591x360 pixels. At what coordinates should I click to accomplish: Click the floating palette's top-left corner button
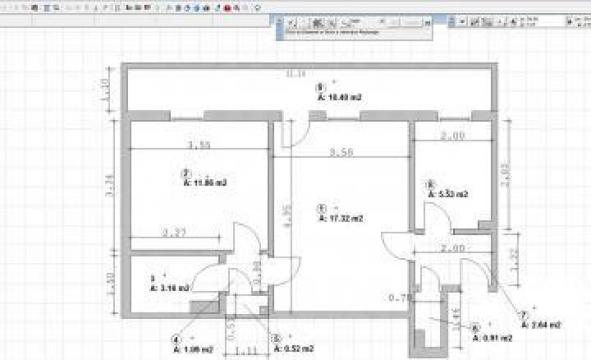point(279,20)
